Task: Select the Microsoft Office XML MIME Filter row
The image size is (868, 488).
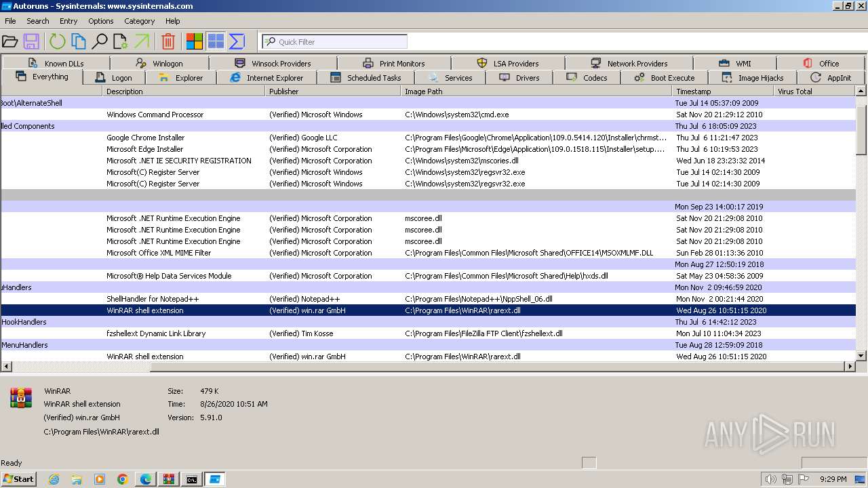Action: (429, 253)
